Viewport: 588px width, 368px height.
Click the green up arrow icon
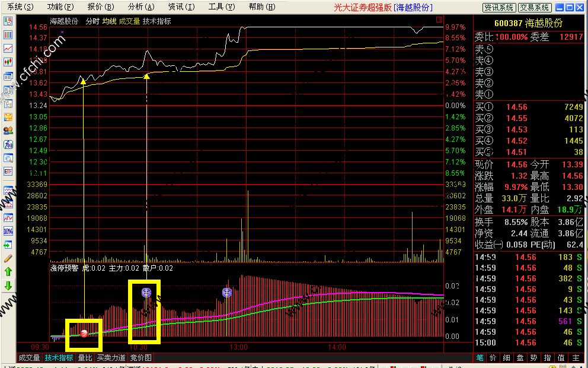click(x=8, y=272)
